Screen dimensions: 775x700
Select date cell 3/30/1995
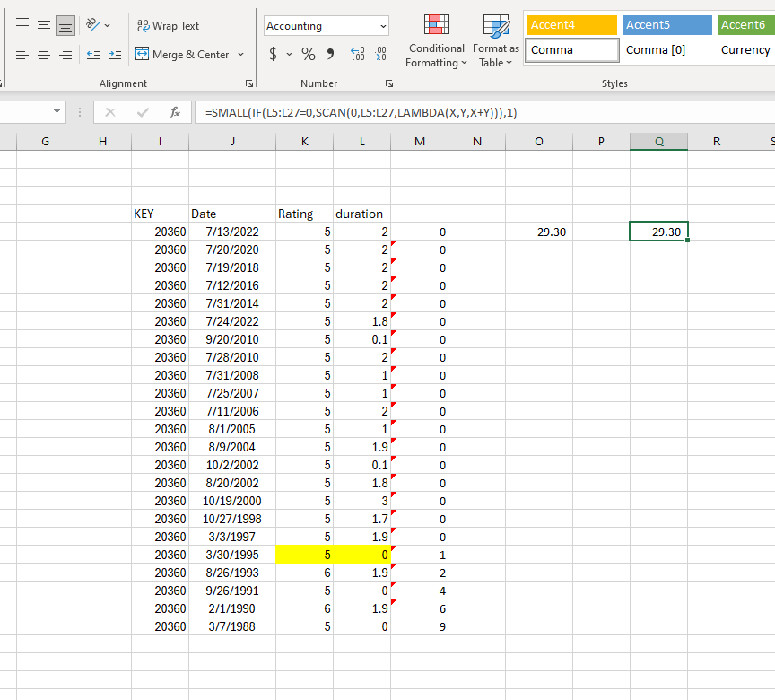(232, 555)
